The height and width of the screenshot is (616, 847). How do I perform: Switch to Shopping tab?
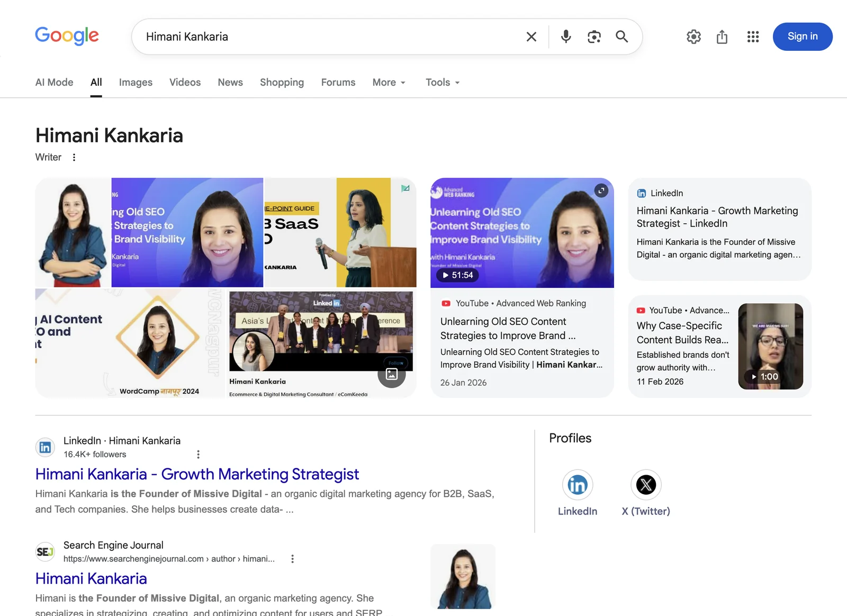pyautogui.click(x=282, y=82)
